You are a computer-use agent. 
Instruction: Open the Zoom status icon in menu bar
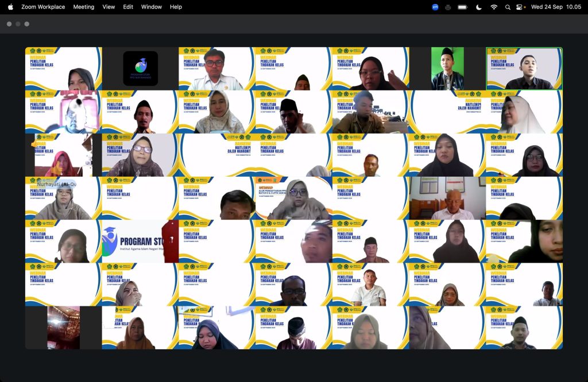435,7
